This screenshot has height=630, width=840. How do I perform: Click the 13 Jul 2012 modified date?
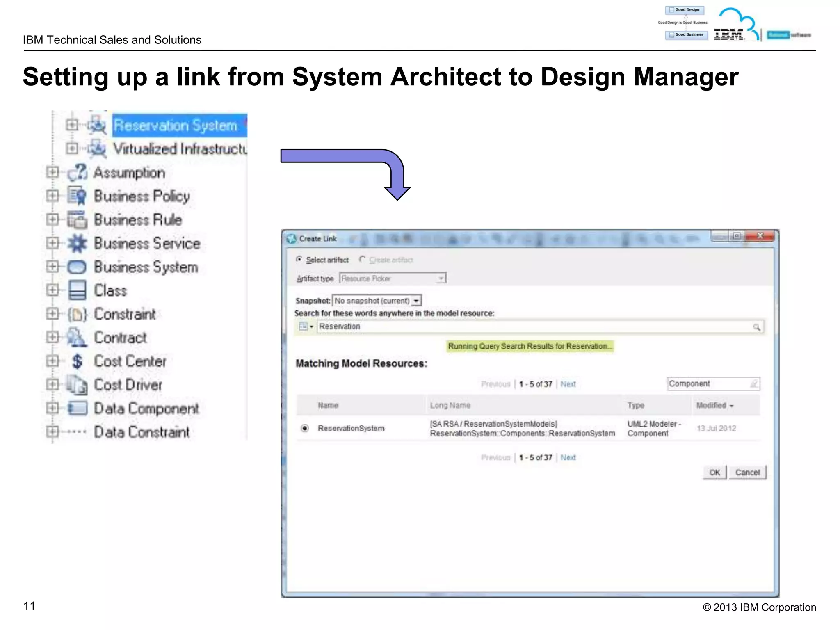(716, 428)
